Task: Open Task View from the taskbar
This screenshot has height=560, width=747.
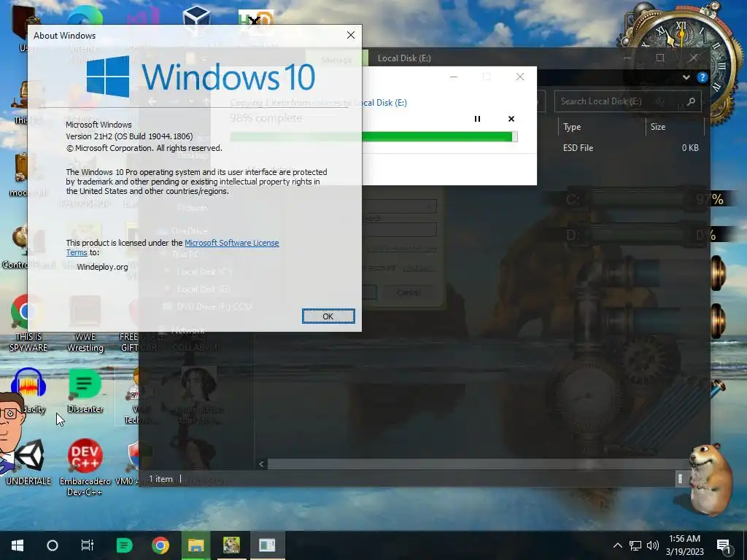Action: point(88,545)
